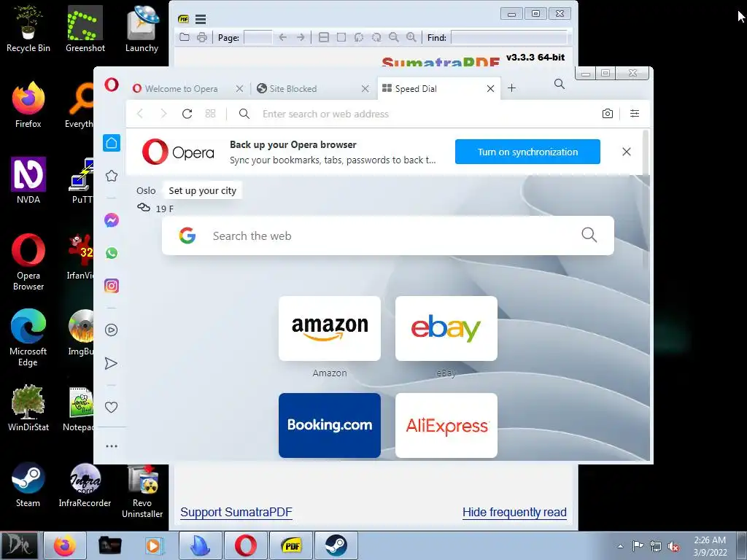Open the Booking.com speed dial tile

click(330, 425)
